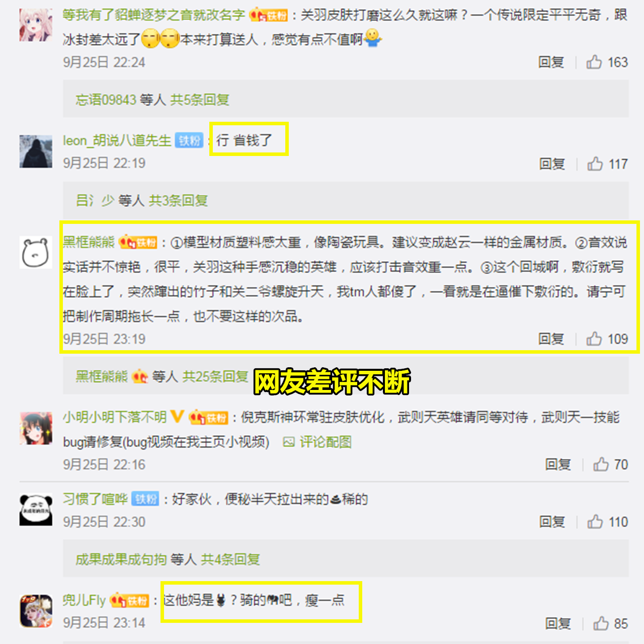Open the 评论配图 image attachment icon
This screenshot has width=644, height=644.
click(x=289, y=442)
